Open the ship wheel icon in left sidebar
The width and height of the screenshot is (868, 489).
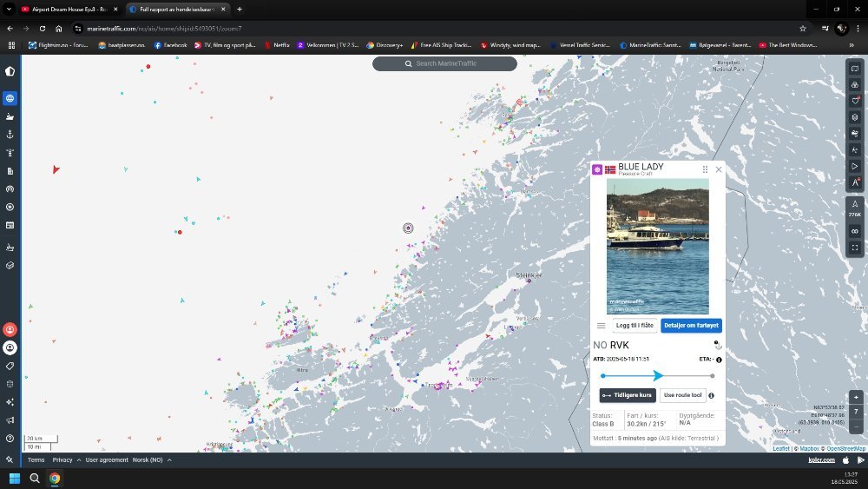pyautogui.click(x=10, y=207)
